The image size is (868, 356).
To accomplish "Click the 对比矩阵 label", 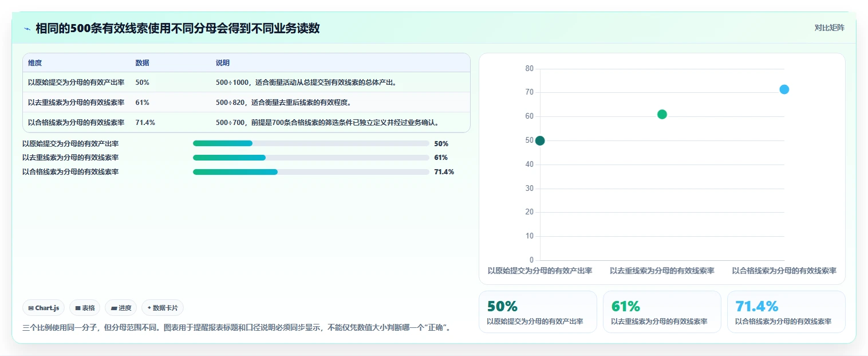I will click(x=829, y=28).
